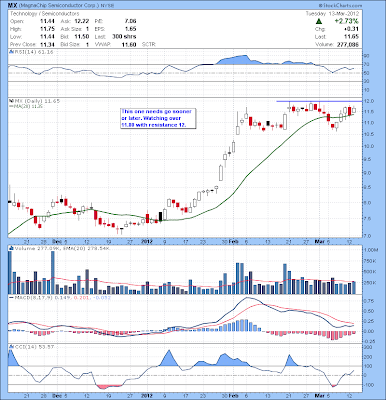The height and width of the screenshot is (400, 386).
Task: Select the P/E ratio 7.06
Action: 130,21
